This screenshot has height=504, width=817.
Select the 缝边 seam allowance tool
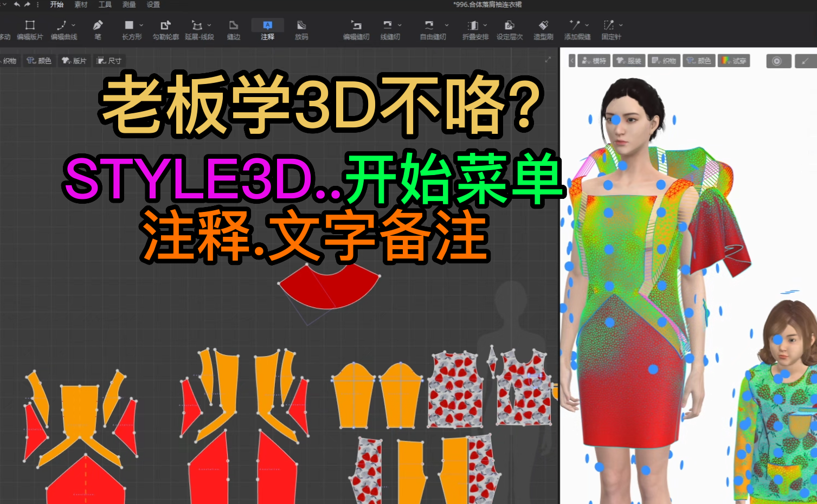pos(234,30)
